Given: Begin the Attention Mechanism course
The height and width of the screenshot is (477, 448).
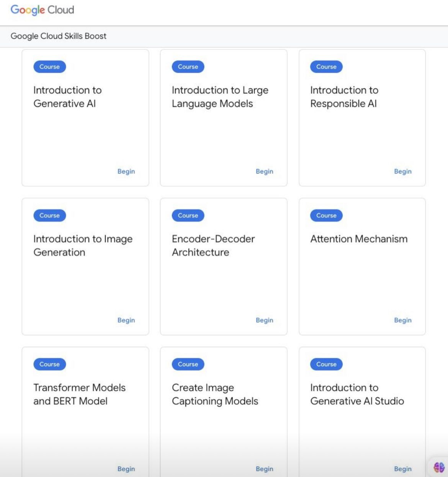Looking at the screenshot, I should coord(403,320).
